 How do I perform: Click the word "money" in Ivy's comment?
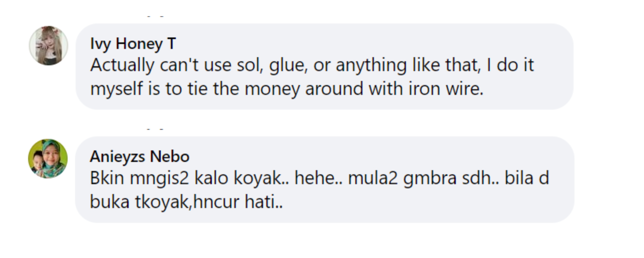click(272, 89)
